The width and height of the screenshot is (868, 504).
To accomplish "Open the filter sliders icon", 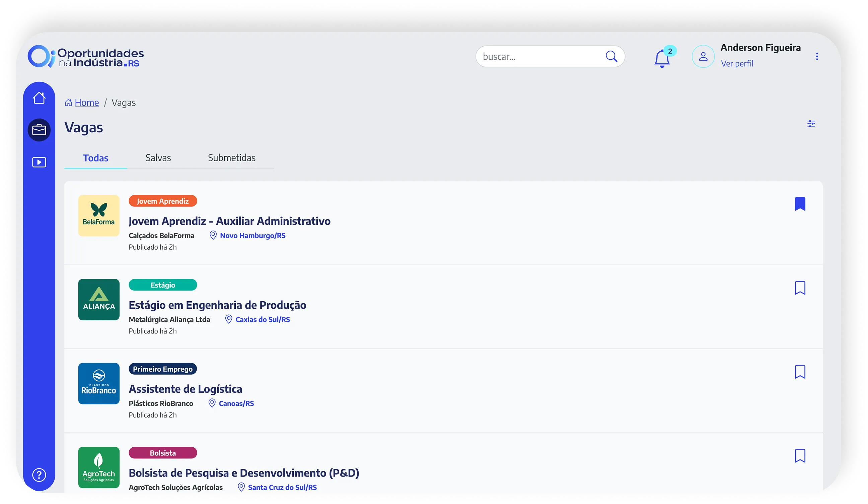I will coord(811,123).
